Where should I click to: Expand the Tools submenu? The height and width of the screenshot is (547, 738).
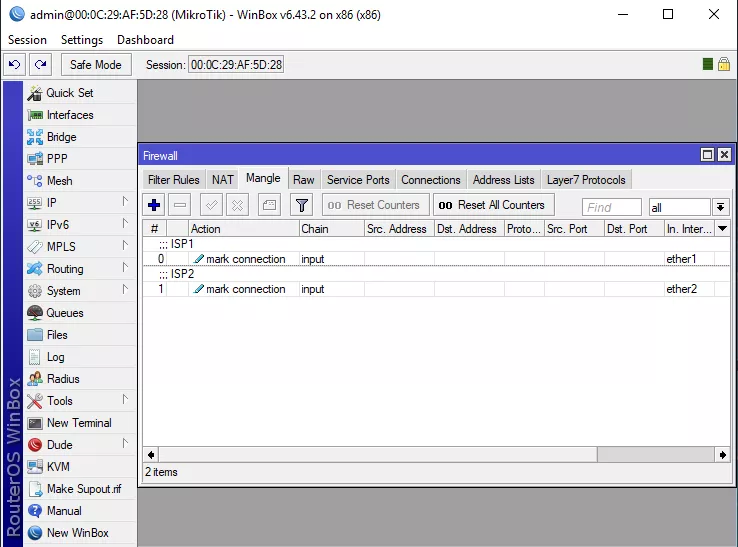click(x=125, y=399)
